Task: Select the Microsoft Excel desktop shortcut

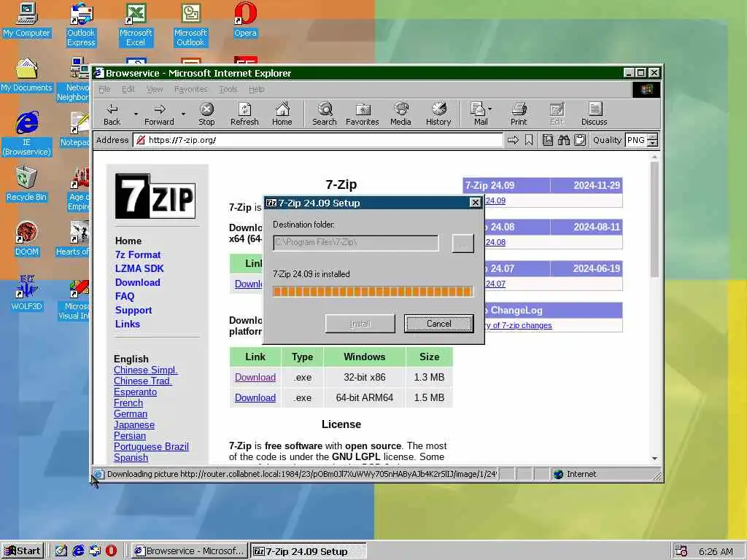Action: point(136,25)
